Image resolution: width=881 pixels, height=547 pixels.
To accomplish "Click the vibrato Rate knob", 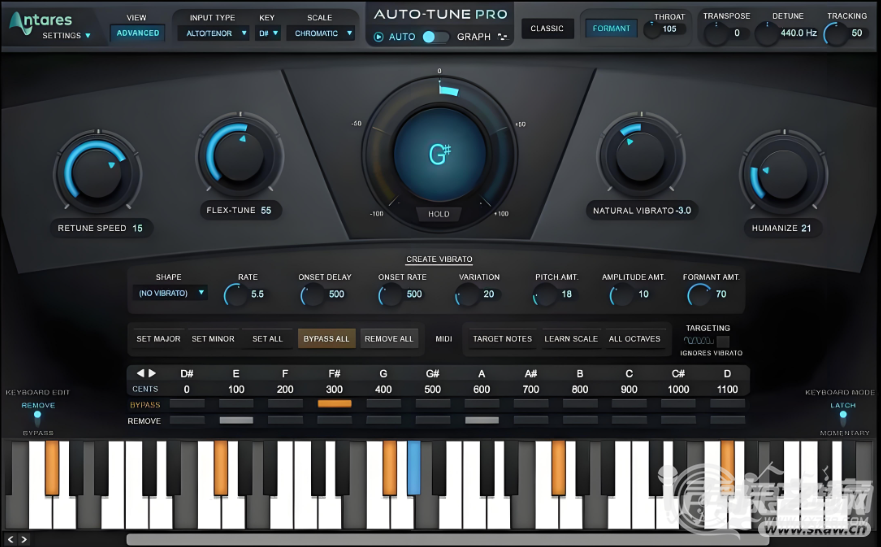I will coord(235,295).
